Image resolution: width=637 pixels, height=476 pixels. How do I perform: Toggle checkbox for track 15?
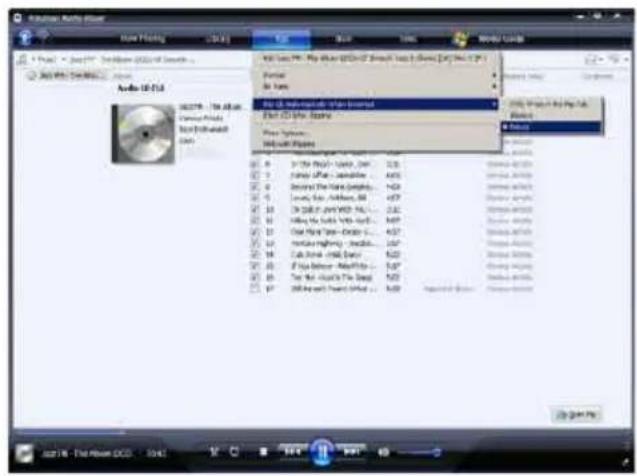tap(255, 266)
